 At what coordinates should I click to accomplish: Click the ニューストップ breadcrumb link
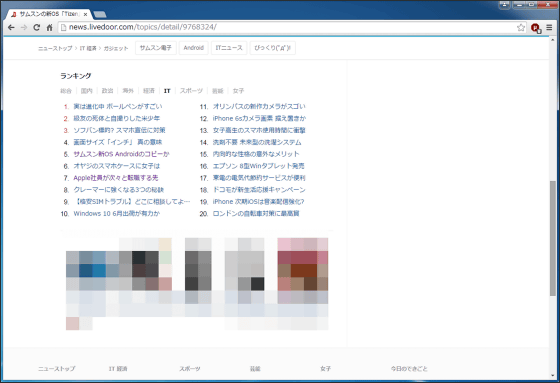(x=55, y=48)
